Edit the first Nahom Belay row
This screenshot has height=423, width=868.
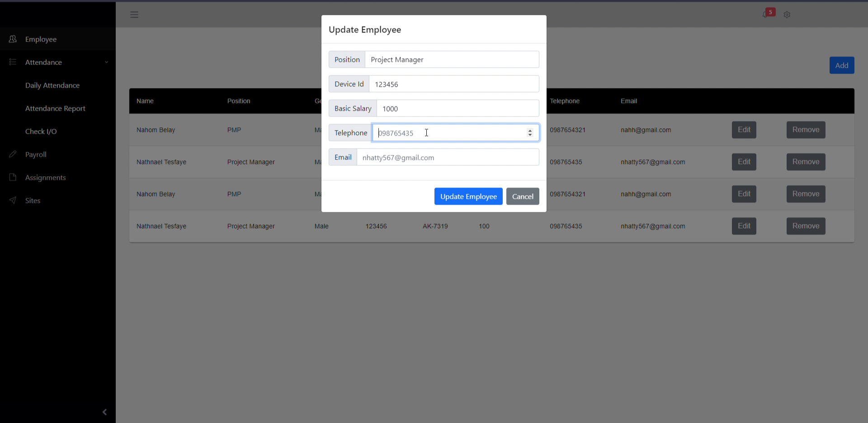click(x=744, y=130)
